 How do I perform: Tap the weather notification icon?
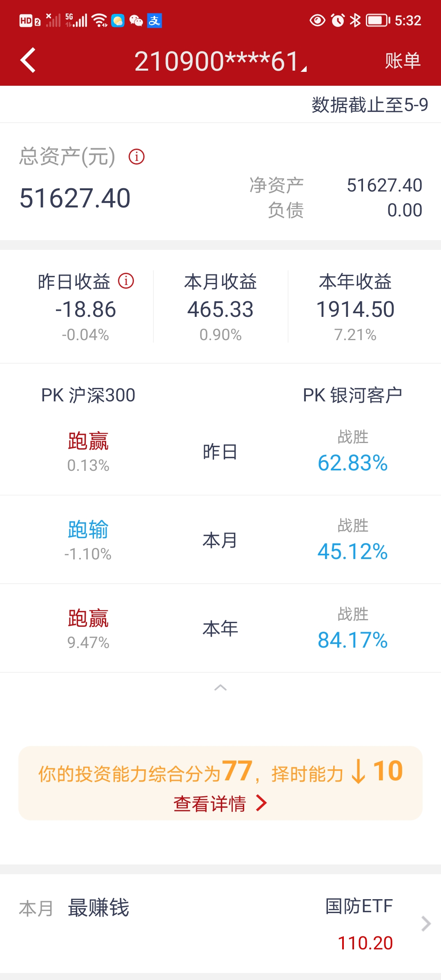(118, 20)
